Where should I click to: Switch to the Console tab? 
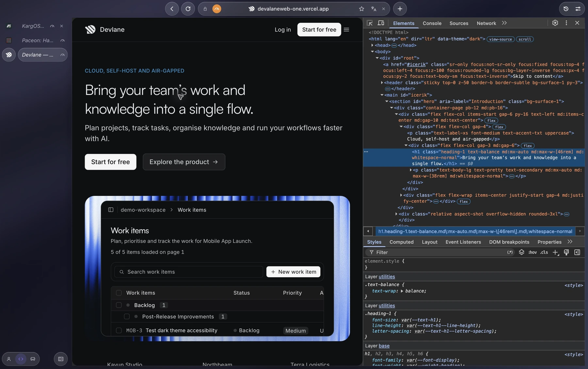[432, 23]
